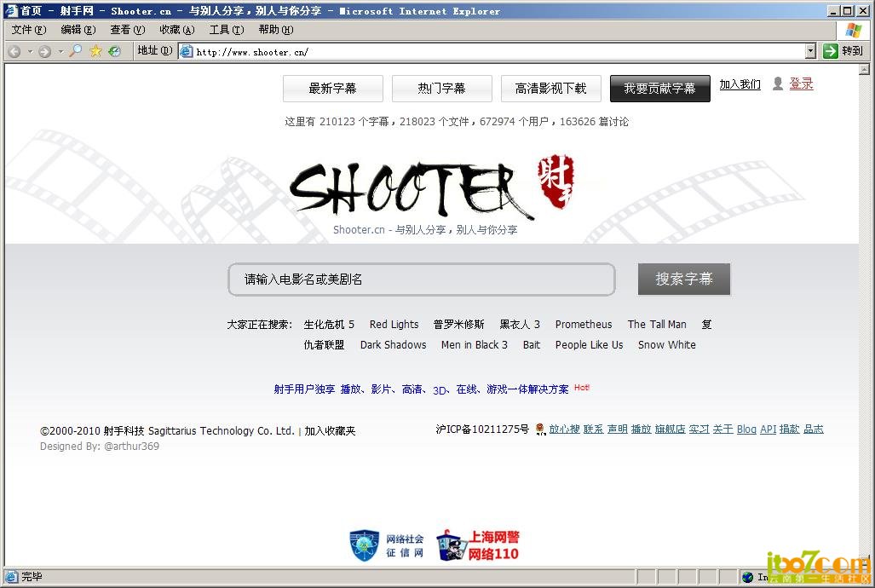Viewport: 875px width, 588px height.
Task: Open the 关于 footer link
Action: (722, 429)
